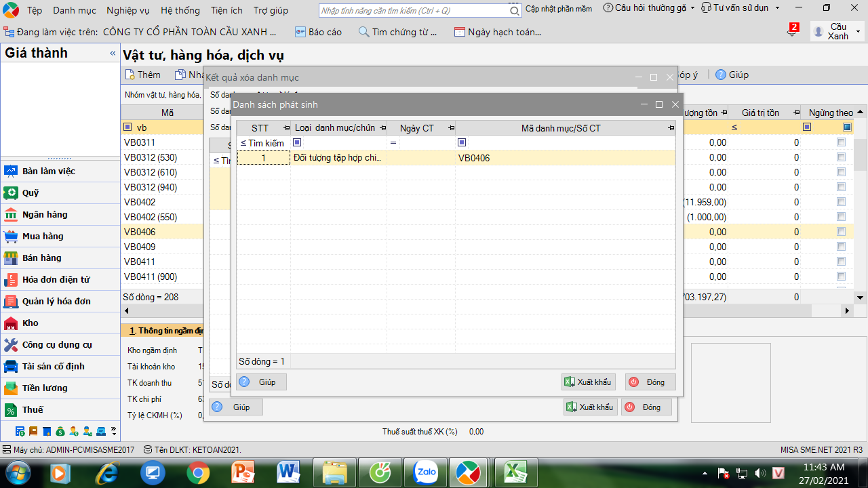Screen dimensions: 868x488
Task: Open the Danh mục menu
Action: tap(75, 11)
